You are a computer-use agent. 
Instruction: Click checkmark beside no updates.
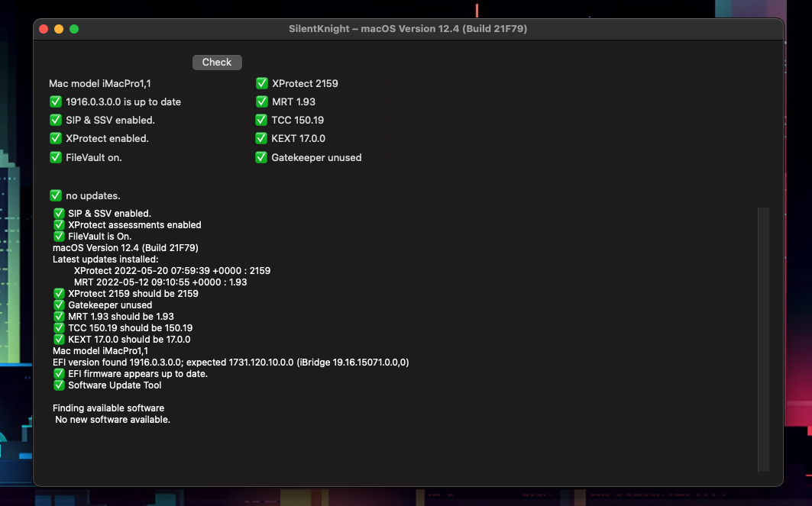coord(56,195)
